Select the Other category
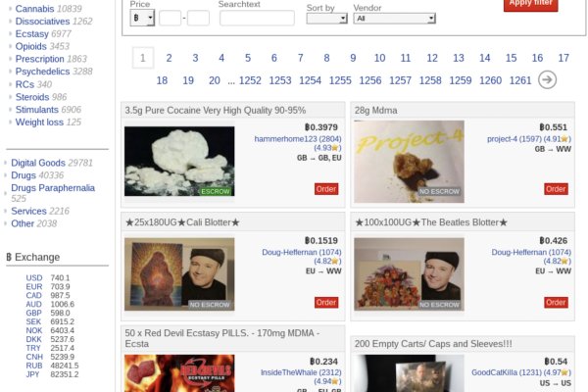 point(23,223)
